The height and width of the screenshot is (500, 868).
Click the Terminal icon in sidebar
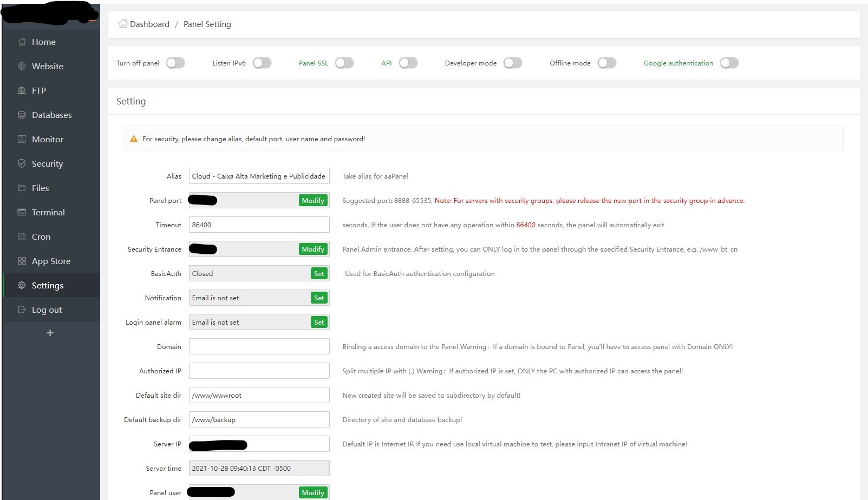point(22,212)
